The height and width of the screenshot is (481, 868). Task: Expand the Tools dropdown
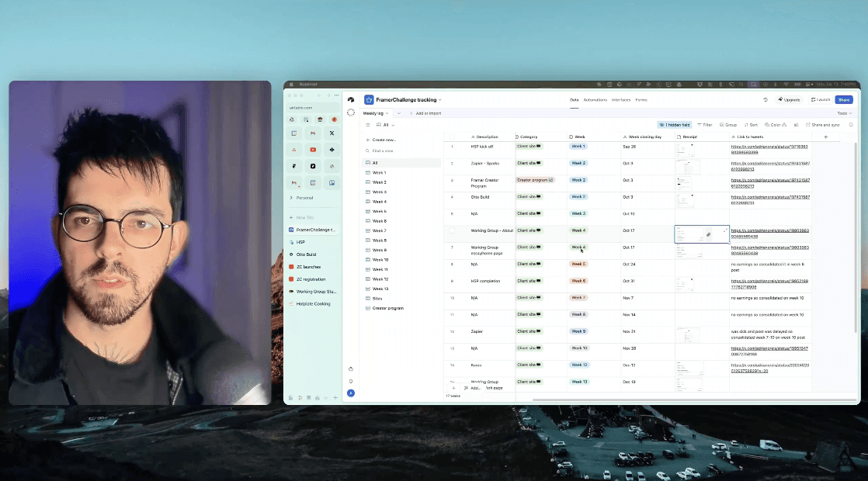point(844,113)
